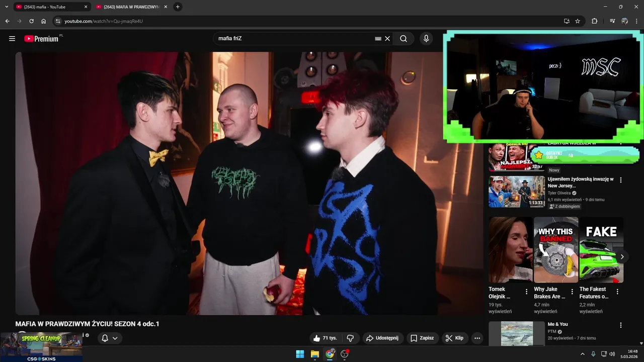This screenshot has width=644, height=362.
Task: Open File Explorer from taskbar
Action: [x=315, y=354]
